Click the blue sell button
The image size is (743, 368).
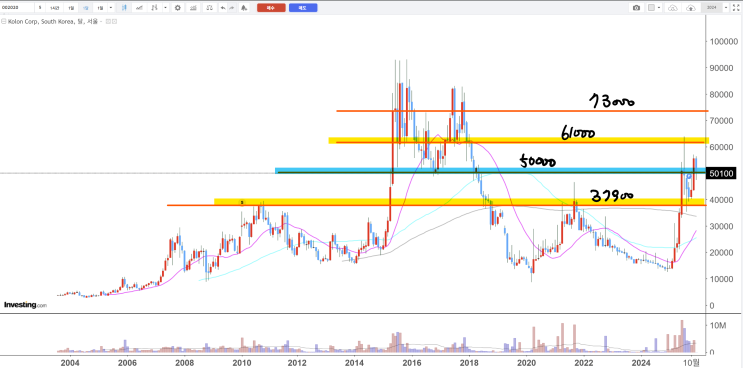click(303, 8)
